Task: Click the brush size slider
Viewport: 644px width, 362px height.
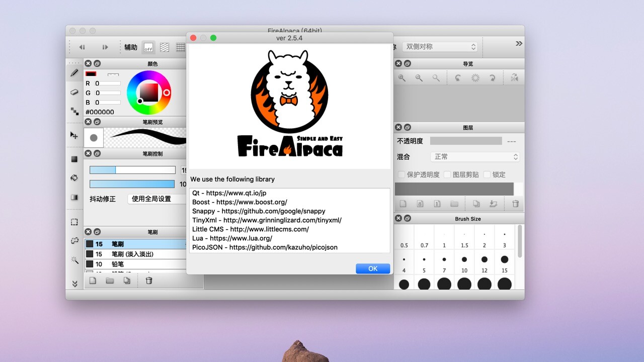Action: point(132,170)
